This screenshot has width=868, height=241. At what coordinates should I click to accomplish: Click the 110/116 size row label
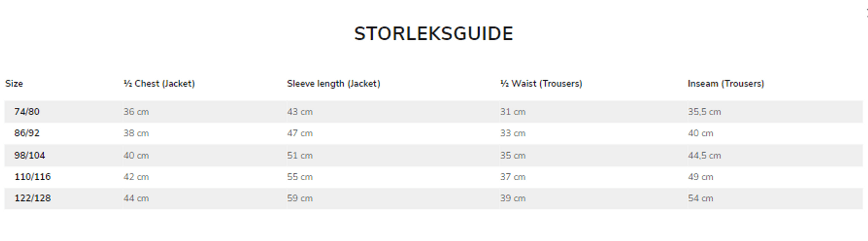point(33,177)
